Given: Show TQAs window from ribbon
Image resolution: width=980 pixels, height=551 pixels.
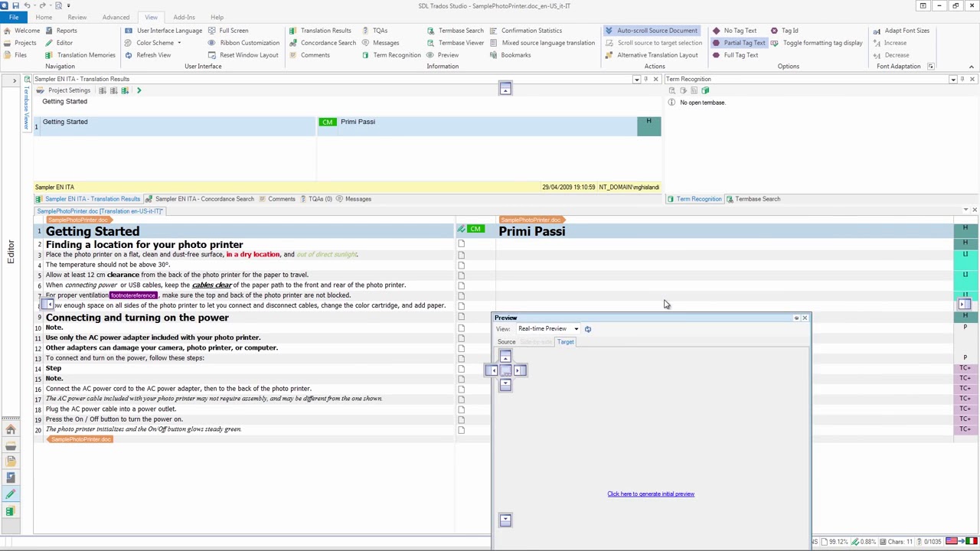Looking at the screenshot, I should pos(374,31).
